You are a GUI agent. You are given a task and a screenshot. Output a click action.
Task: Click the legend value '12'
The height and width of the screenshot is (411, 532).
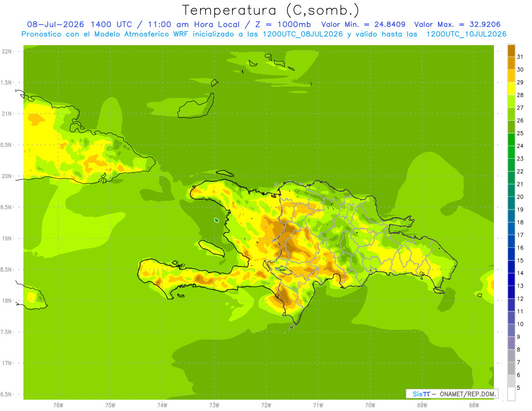(x=520, y=299)
